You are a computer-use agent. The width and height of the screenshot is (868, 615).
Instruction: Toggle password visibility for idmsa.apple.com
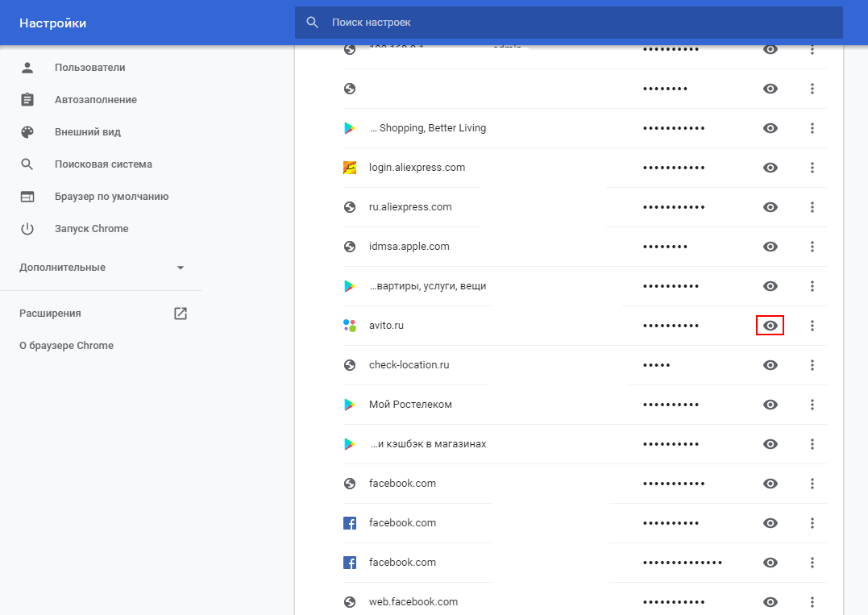(770, 247)
